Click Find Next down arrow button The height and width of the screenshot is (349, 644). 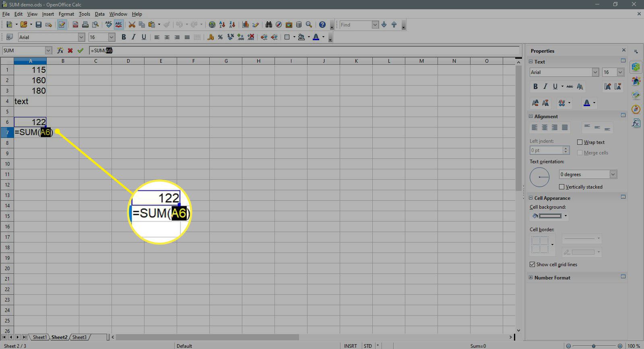click(384, 25)
